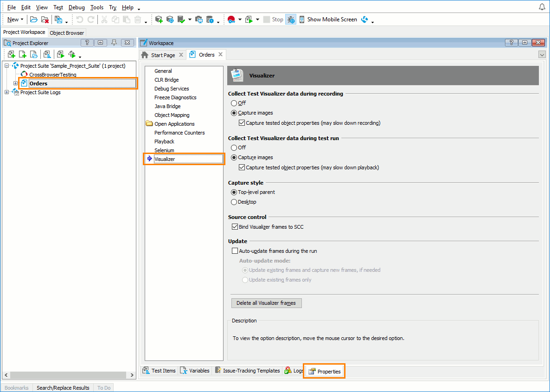Open Search/Replace Results bottom panel tab

(63, 388)
